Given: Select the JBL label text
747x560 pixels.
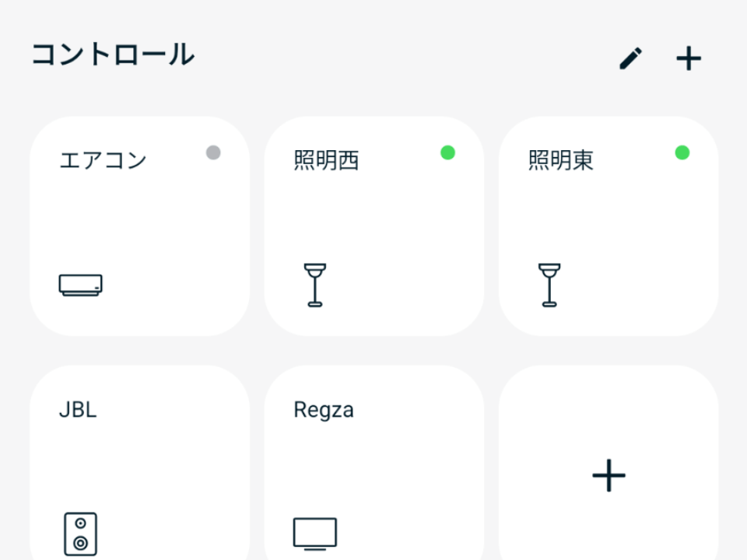Looking at the screenshot, I should (79, 410).
